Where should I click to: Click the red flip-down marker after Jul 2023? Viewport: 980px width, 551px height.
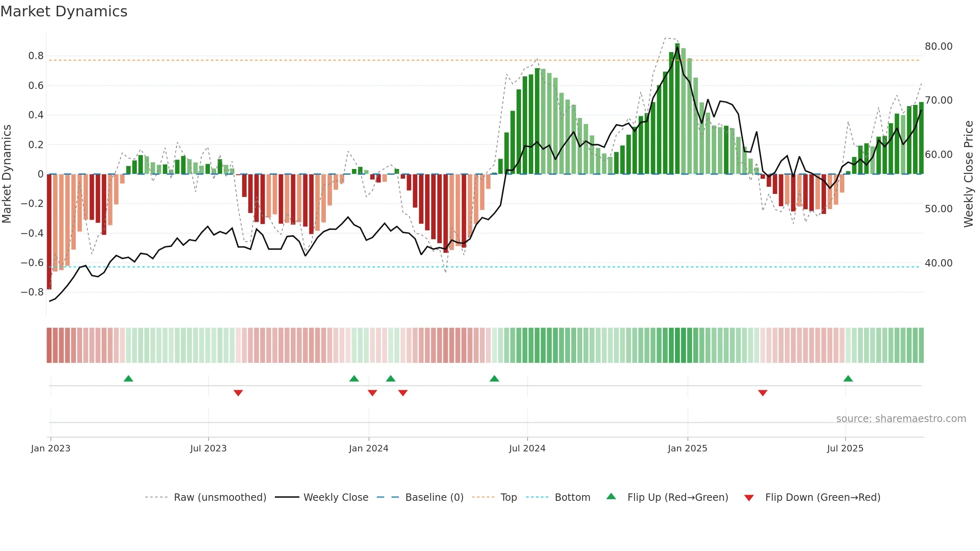click(x=238, y=393)
